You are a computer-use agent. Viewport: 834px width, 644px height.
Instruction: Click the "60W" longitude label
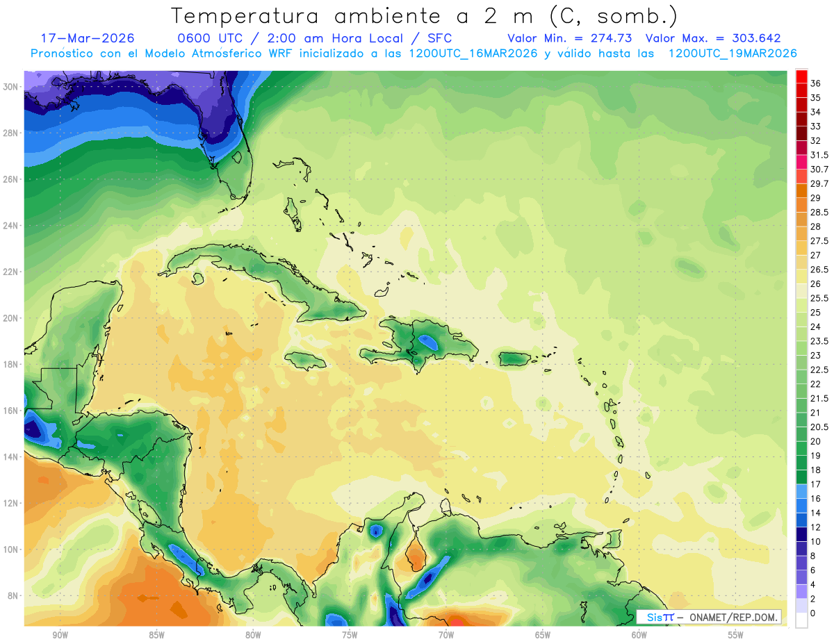[639, 636]
